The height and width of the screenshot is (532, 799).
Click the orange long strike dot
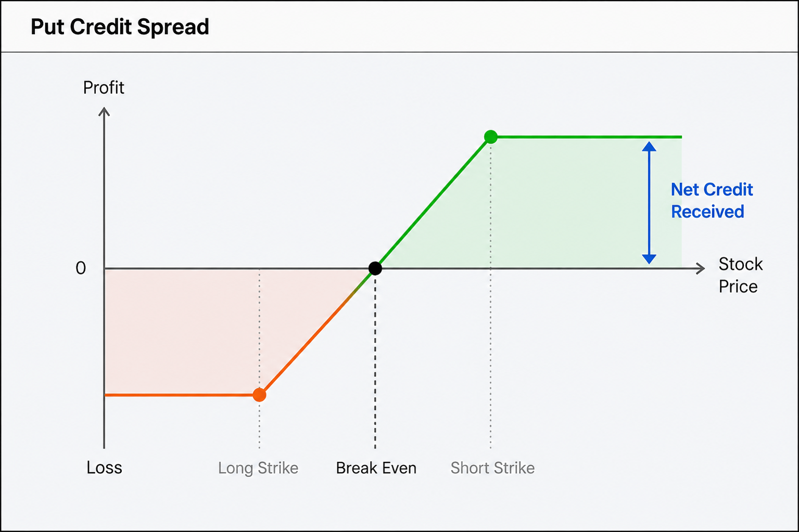point(259,395)
